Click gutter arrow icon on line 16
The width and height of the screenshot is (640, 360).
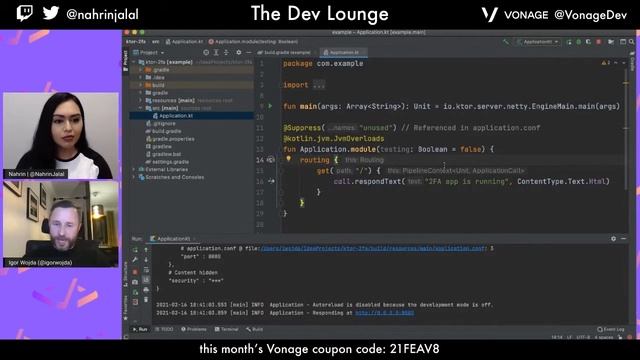(271, 181)
